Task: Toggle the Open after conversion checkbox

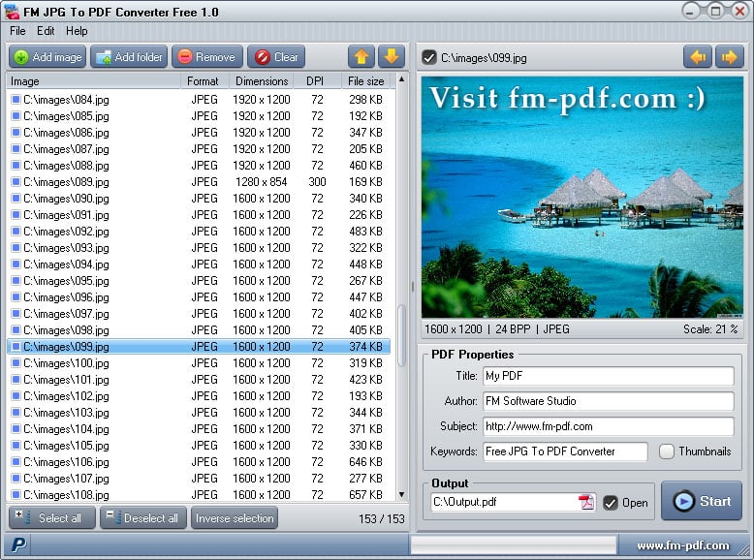Action: pos(611,503)
